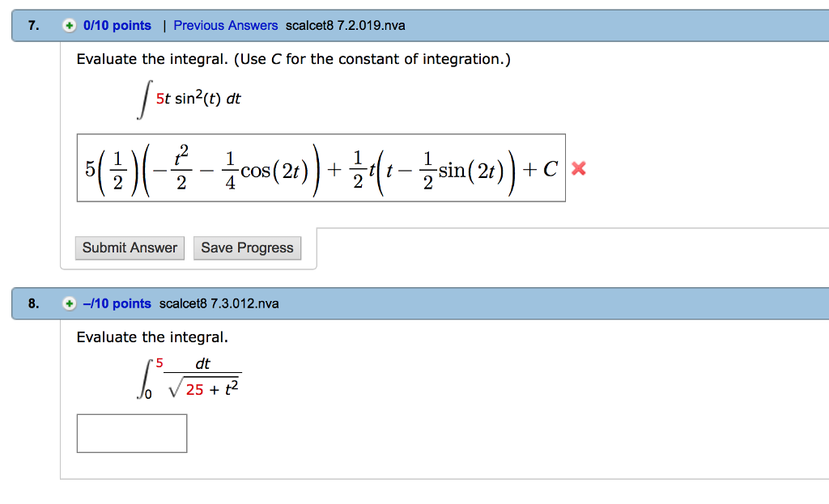Focus the empty answer box for question 8
The height and width of the screenshot is (504, 829).
click(x=132, y=434)
